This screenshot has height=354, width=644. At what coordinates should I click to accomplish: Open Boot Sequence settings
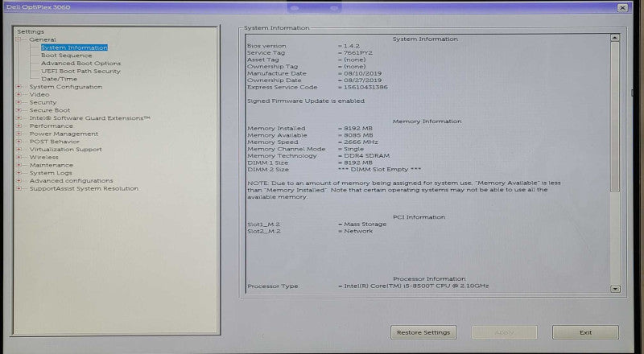(67, 56)
